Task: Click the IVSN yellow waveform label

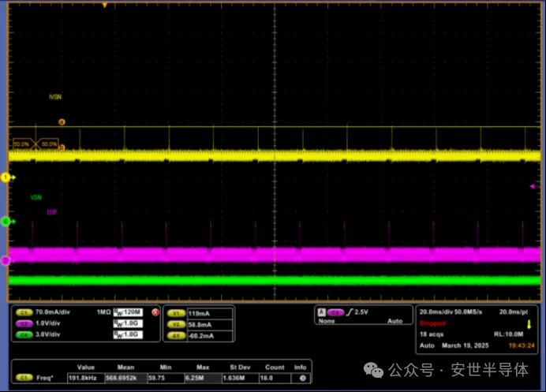Action: [55, 97]
